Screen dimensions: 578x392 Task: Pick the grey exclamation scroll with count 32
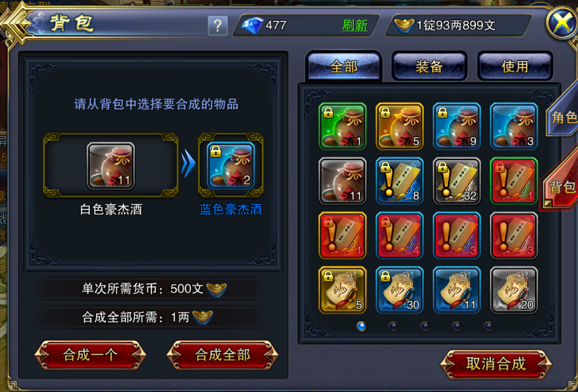pyautogui.click(x=457, y=181)
